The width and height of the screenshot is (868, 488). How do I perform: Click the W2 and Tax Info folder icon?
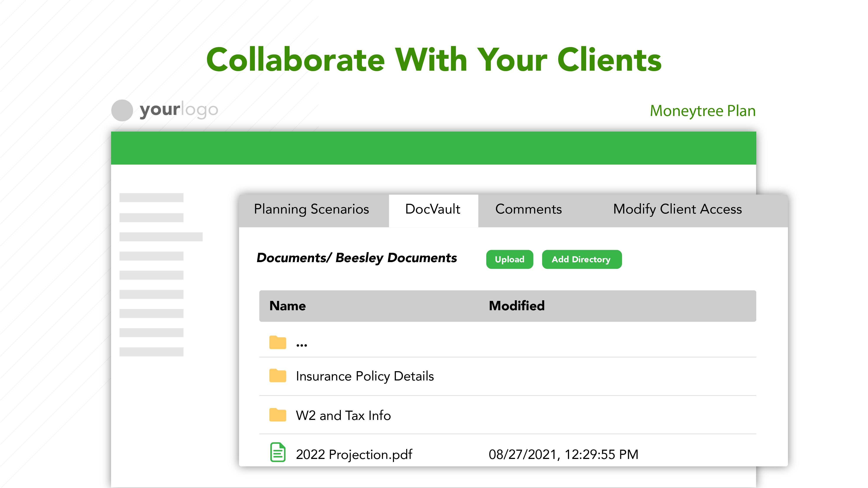click(277, 415)
